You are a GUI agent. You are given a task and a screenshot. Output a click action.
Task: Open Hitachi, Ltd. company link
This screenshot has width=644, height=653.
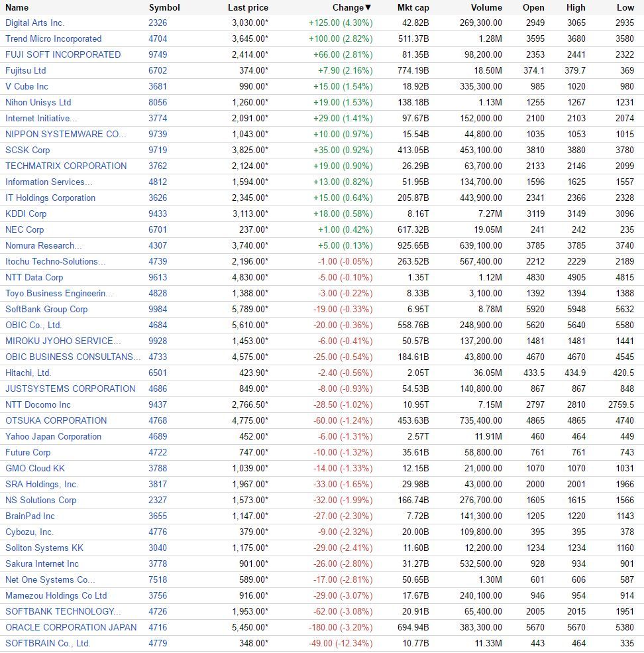click(x=28, y=373)
